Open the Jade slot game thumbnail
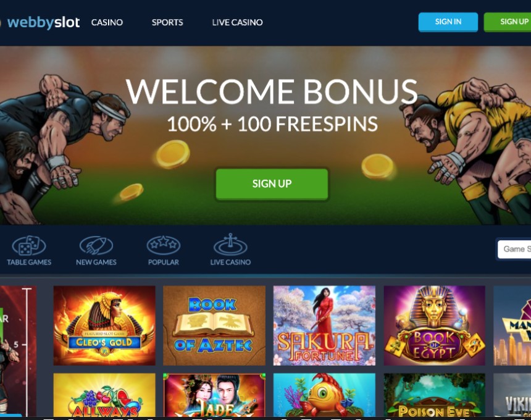Screen dimensions: 531x420 214,395
